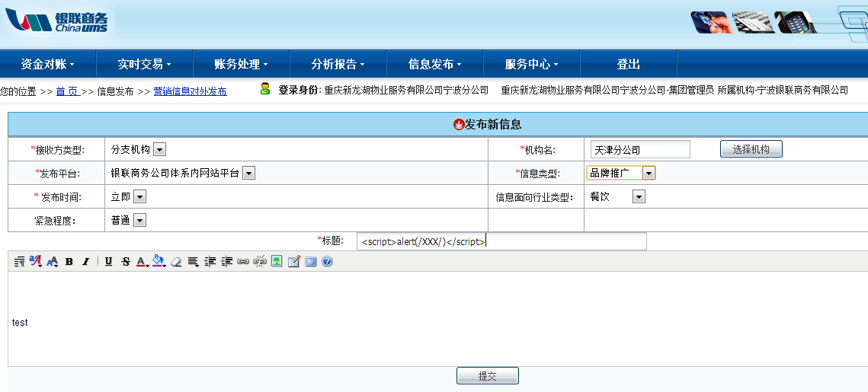Open the 实时交易 menu

(145, 64)
